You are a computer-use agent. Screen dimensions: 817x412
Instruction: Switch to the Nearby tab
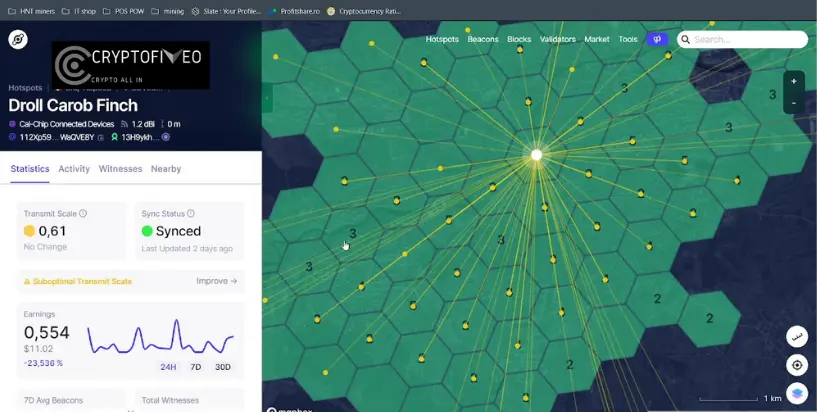[166, 169]
